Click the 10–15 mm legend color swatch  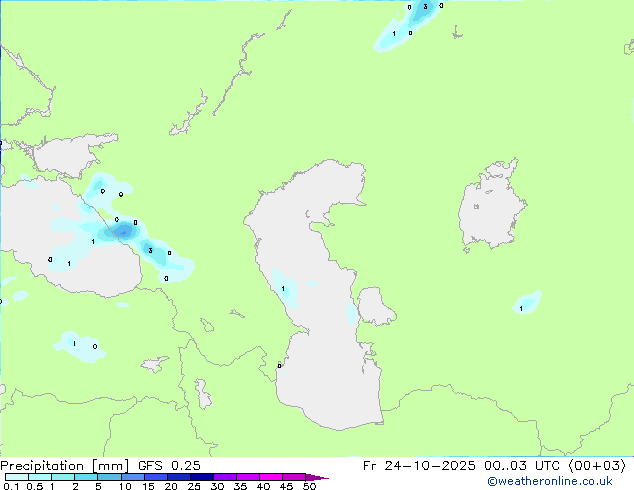coord(133,477)
